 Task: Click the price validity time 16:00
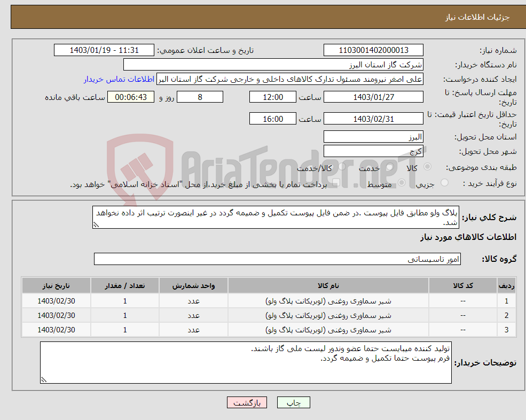coord(273,119)
